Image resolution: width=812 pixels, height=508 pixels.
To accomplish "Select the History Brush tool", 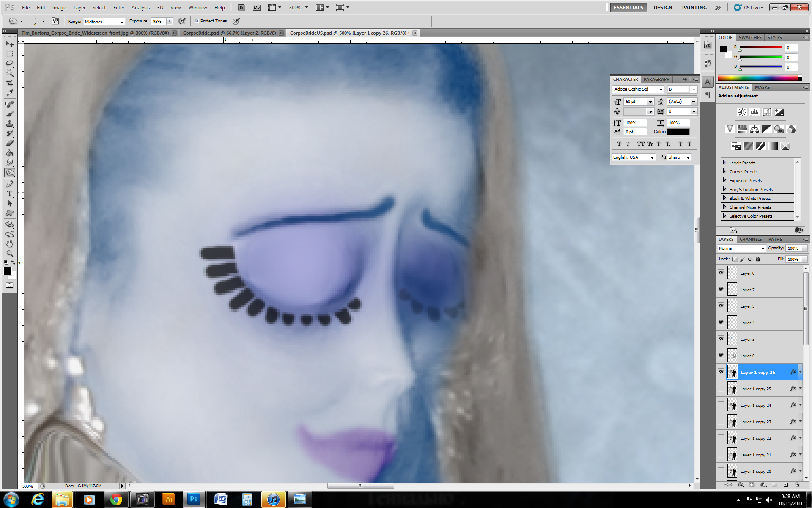I will (x=10, y=133).
